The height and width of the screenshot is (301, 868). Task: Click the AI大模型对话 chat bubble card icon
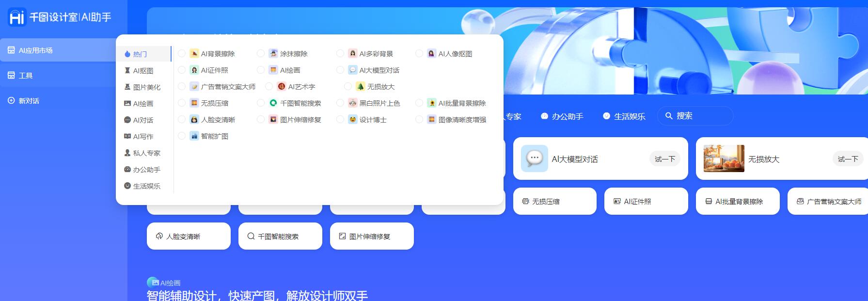click(534, 158)
